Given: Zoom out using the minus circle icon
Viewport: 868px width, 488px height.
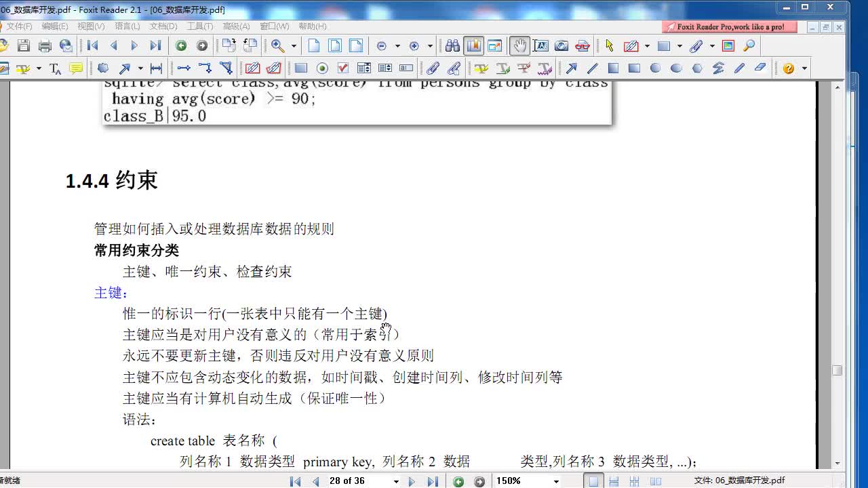Looking at the screenshot, I should (382, 46).
